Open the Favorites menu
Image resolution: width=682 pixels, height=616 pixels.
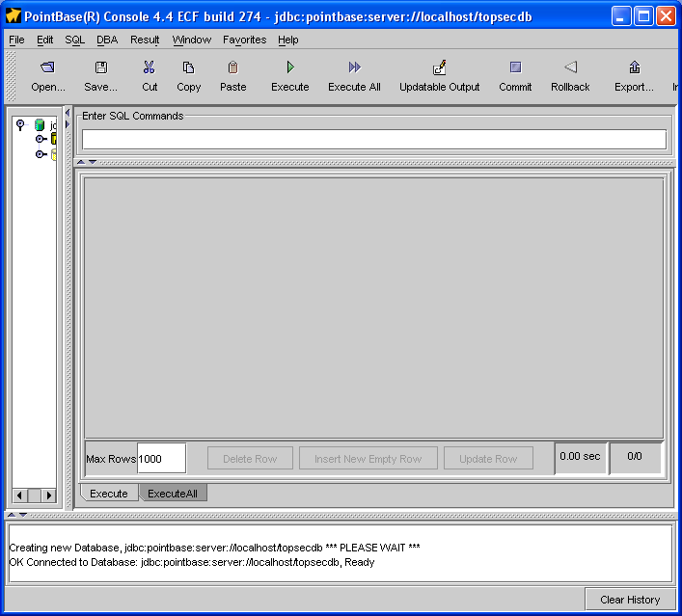(x=244, y=40)
